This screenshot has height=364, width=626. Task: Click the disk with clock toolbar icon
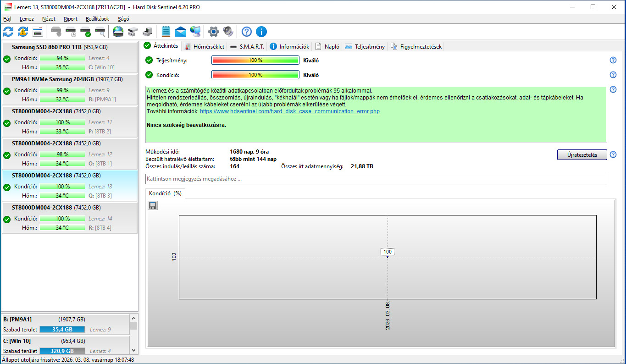(x=71, y=32)
